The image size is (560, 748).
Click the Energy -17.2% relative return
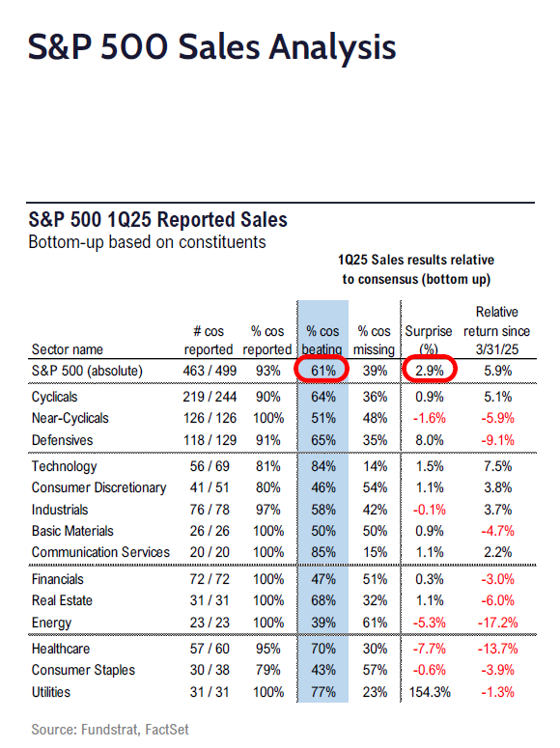(x=497, y=623)
